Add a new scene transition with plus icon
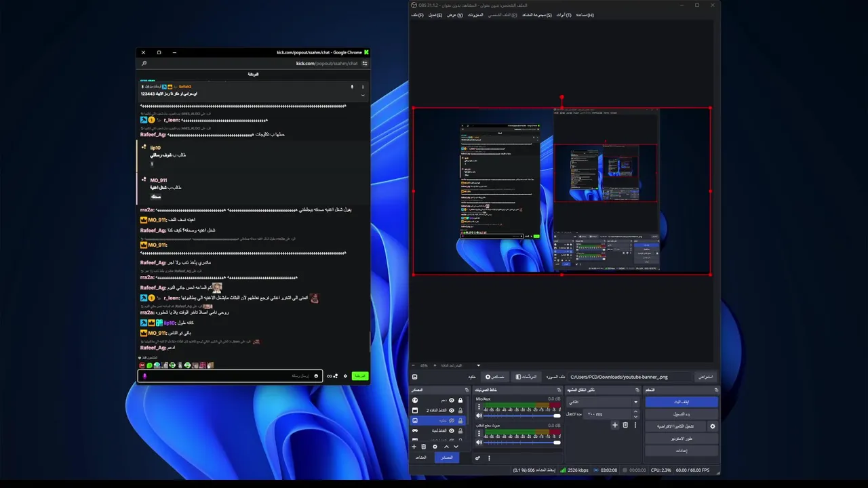This screenshot has height=488, width=868. [615, 425]
